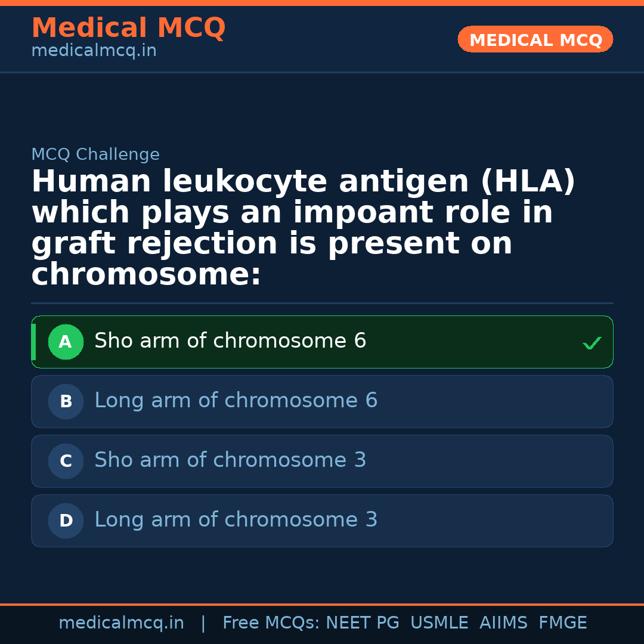This screenshot has width=644, height=644.
Task: Select the circled letter C badge
Action: coord(66,462)
